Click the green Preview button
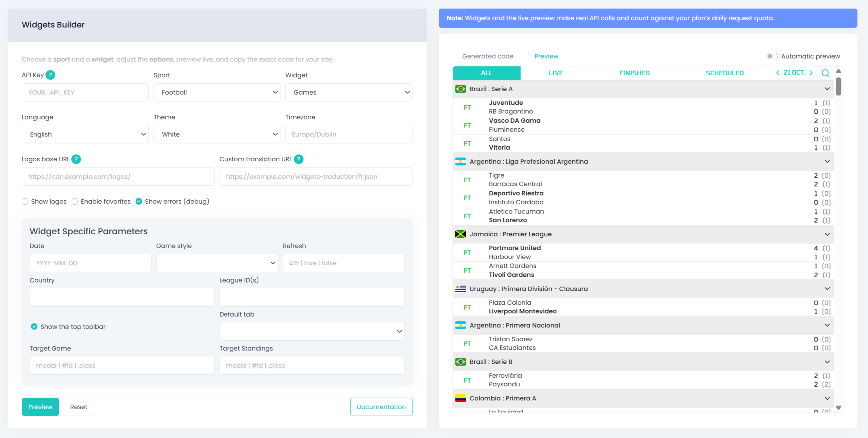Image resolution: width=868 pixels, height=438 pixels. [x=40, y=407]
